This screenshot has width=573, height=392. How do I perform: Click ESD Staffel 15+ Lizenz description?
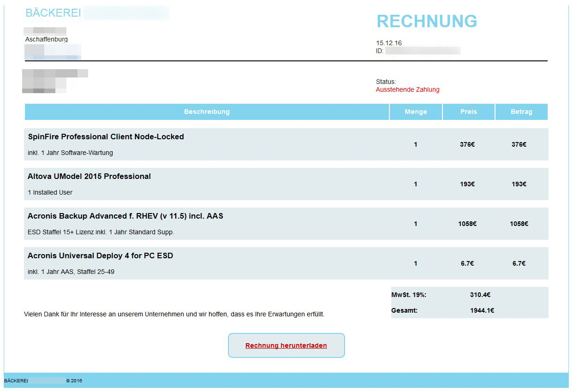coord(101,232)
